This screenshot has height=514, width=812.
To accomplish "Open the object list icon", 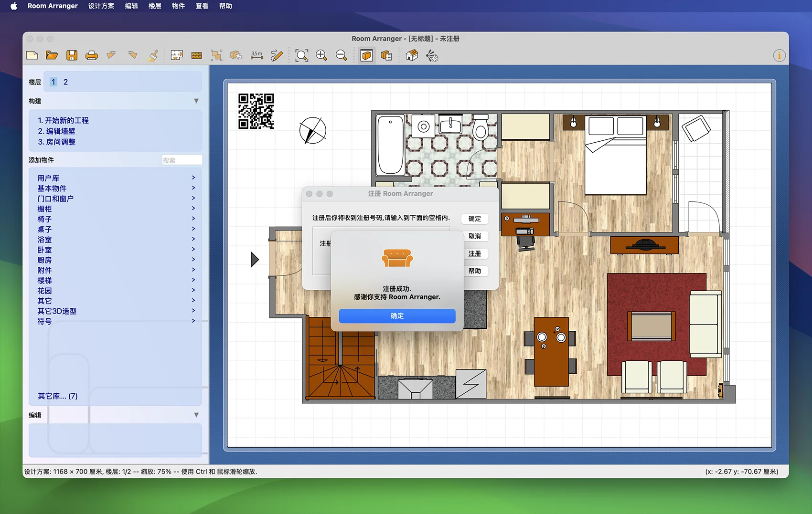I will [386, 55].
